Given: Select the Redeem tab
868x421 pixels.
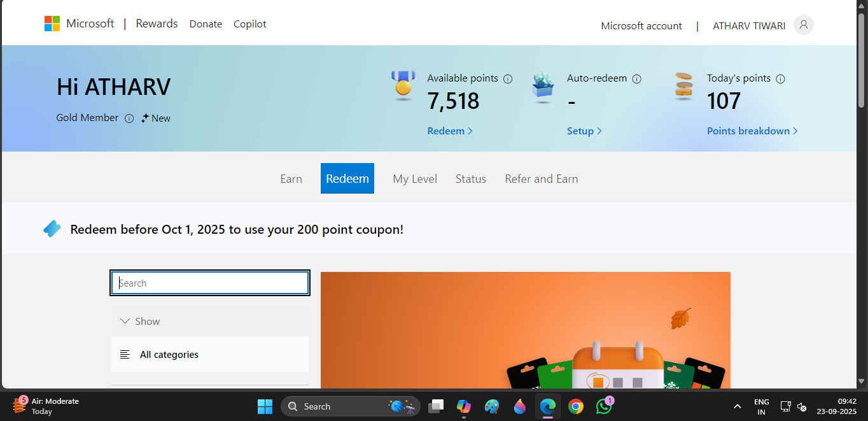Looking at the screenshot, I should (x=347, y=178).
